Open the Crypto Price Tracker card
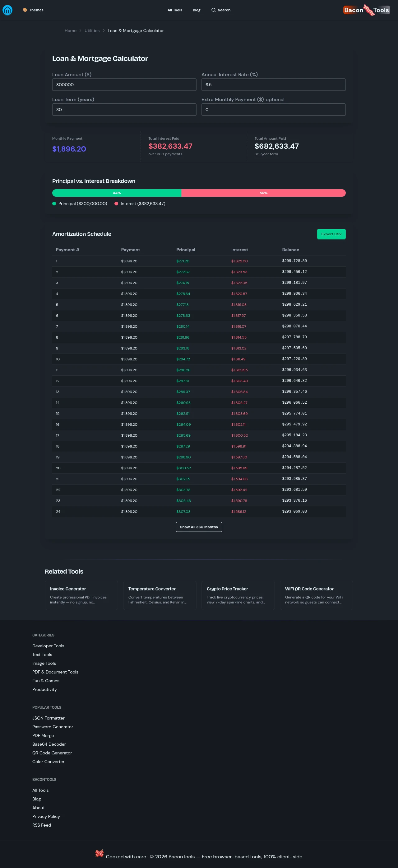This screenshot has width=398, height=868. 238,595
